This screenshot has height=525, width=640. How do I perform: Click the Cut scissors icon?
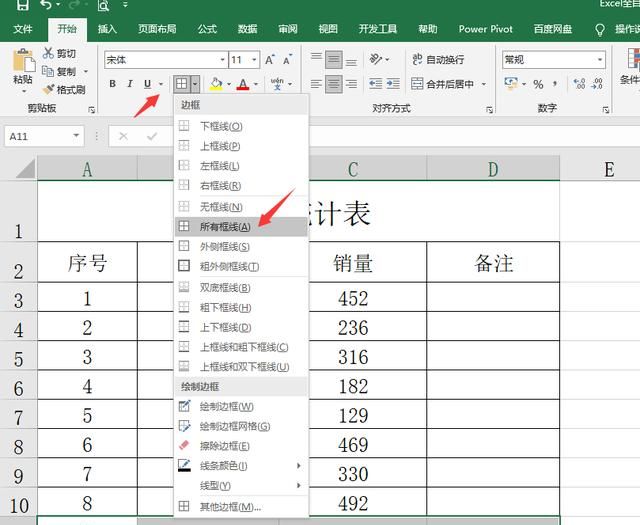[48, 53]
